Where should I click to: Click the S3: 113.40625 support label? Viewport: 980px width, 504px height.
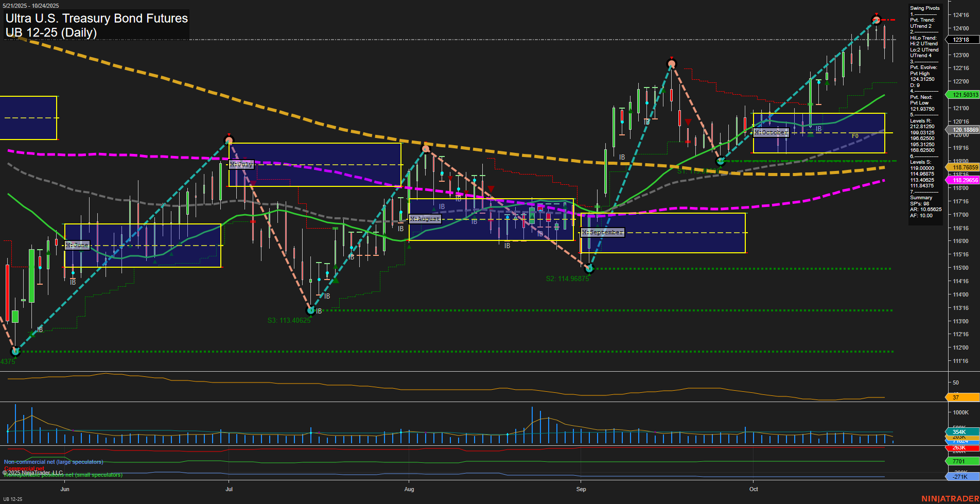[289, 320]
